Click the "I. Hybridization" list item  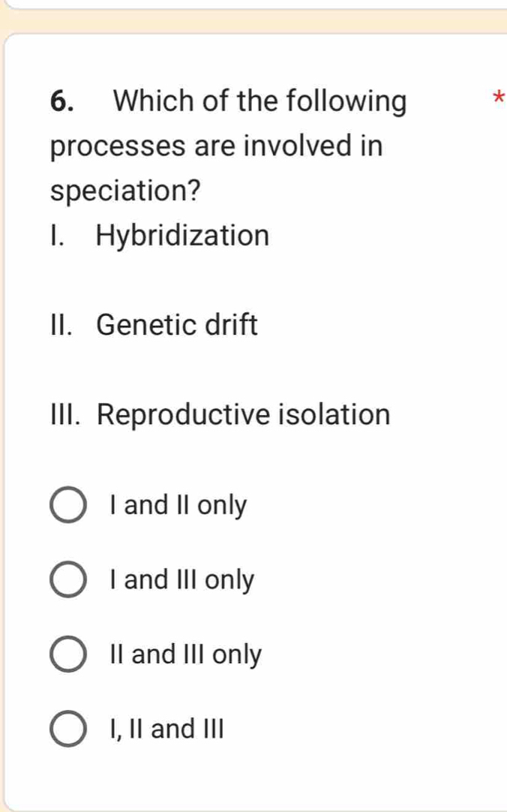(x=159, y=235)
